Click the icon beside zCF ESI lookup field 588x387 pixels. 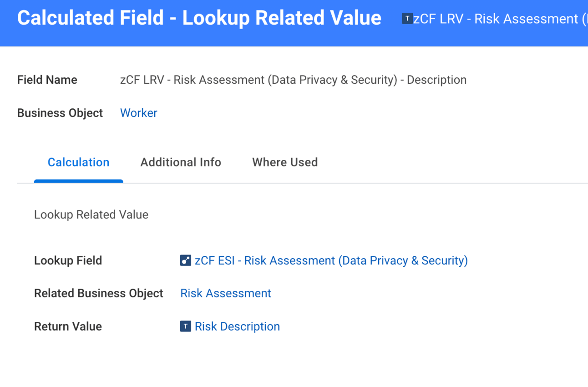coord(185,260)
